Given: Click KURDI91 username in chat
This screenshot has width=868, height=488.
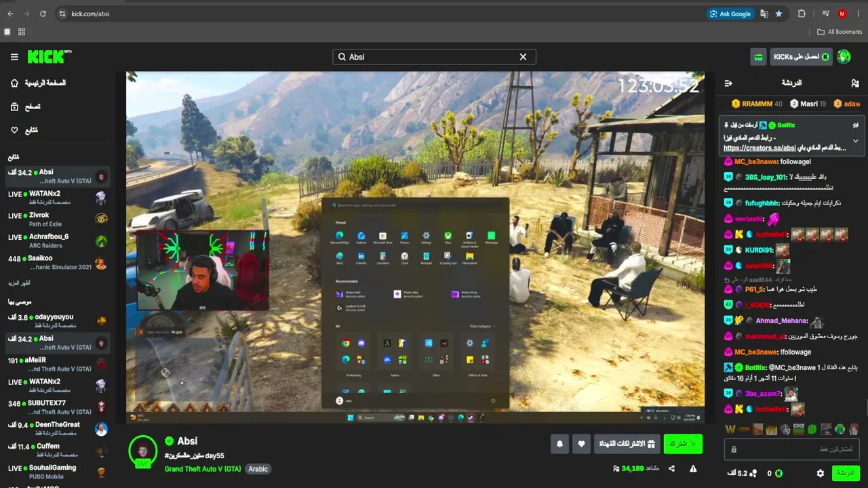Looking at the screenshot, I should 759,250.
